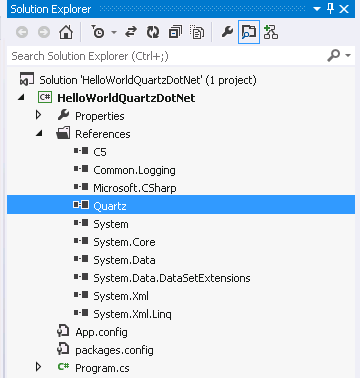This screenshot has width=360, height=378.
Task: Click the Solution Explorer title bar
Action: 181,9
